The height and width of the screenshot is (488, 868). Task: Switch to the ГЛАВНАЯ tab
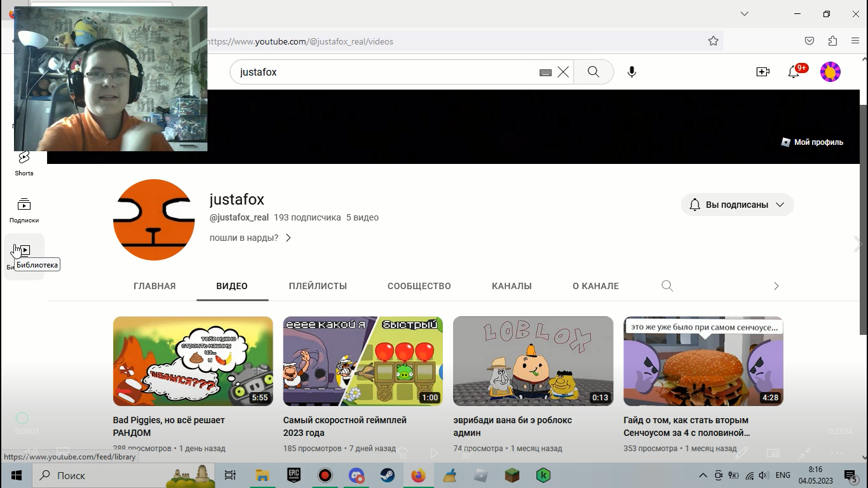click(154, 286)
